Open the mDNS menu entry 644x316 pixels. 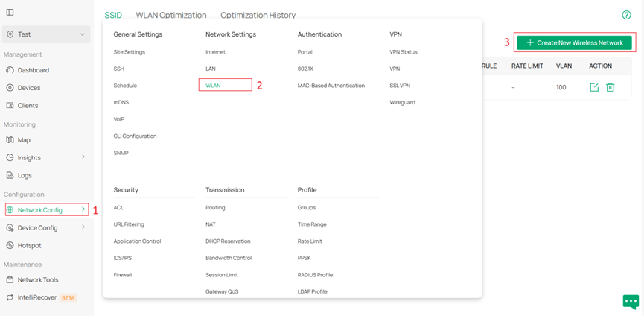coord(121,102)
